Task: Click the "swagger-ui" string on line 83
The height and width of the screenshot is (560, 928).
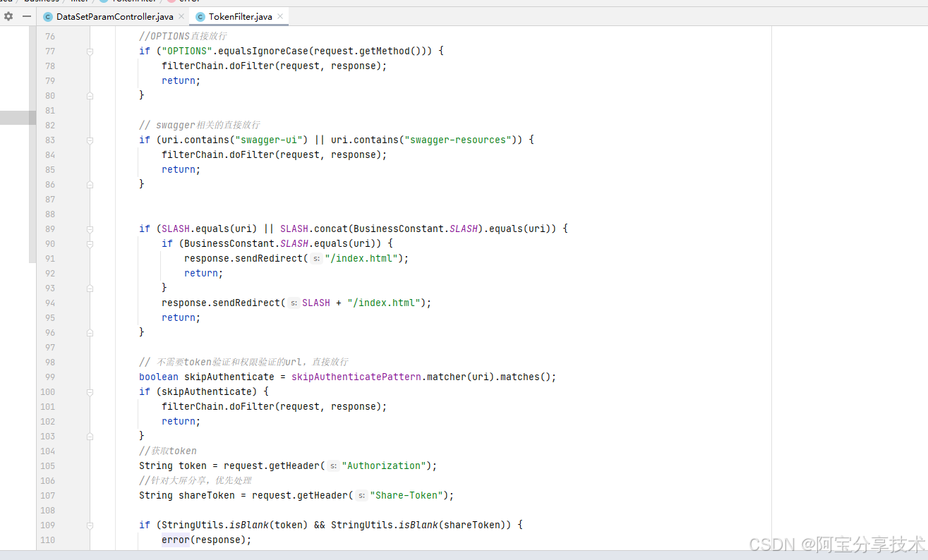Action: click(x=269, y=140)
